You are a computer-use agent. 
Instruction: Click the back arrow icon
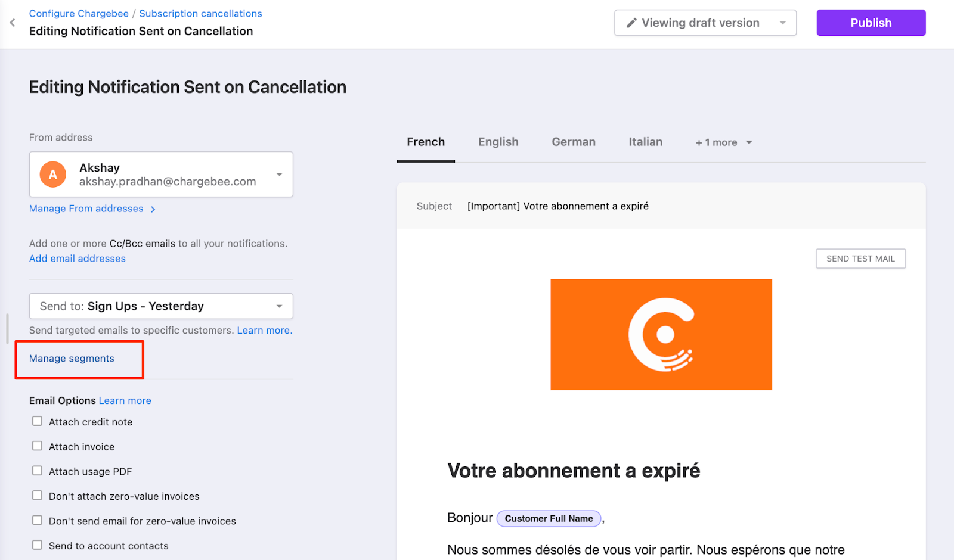(x=13, y=23)
